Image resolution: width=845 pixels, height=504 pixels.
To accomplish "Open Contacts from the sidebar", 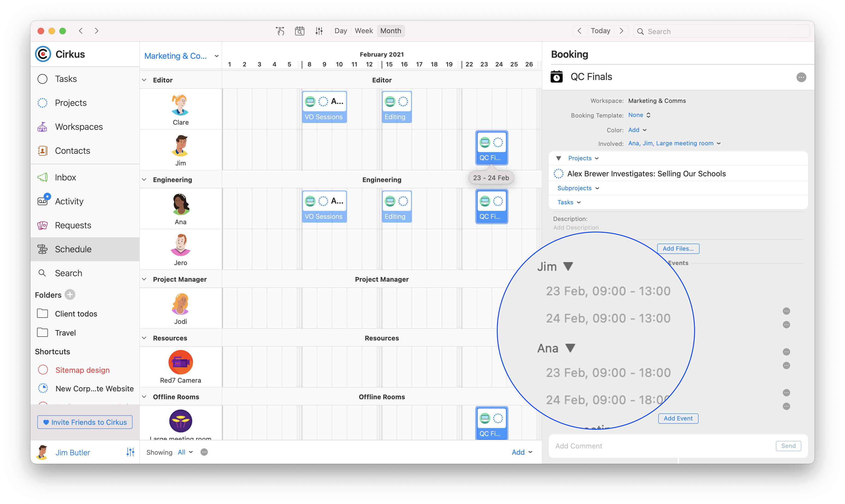I will pos(85,150).
